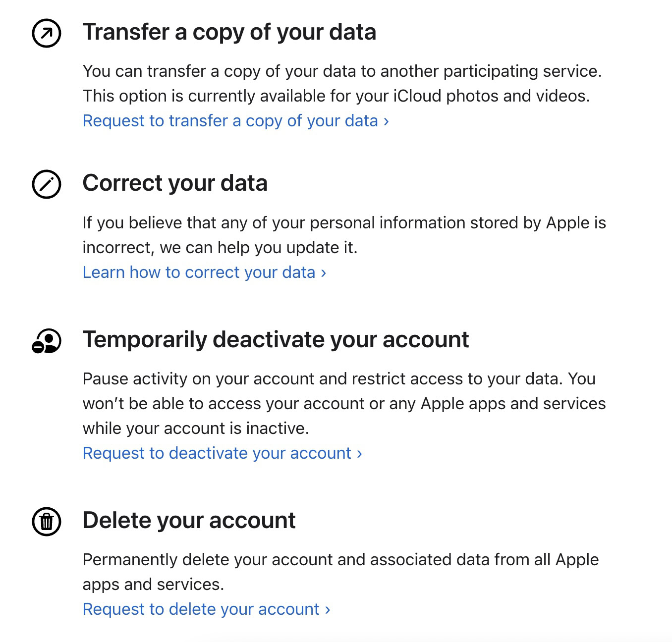Click chevron after the transfer data link

tap(386, 121)
